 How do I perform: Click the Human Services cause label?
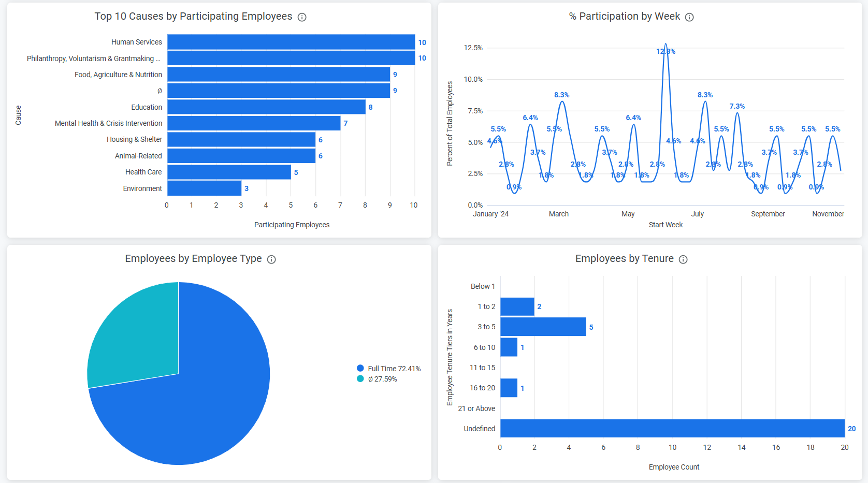[x=137, y=42]
